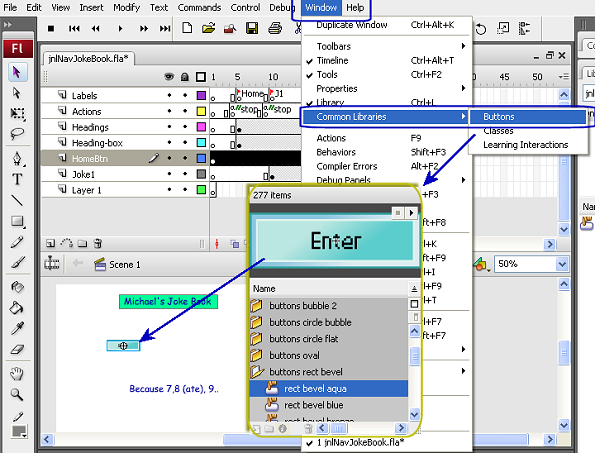595x453 pixels.
Task: Select the Lasso tool
Action: coord(17,134)
